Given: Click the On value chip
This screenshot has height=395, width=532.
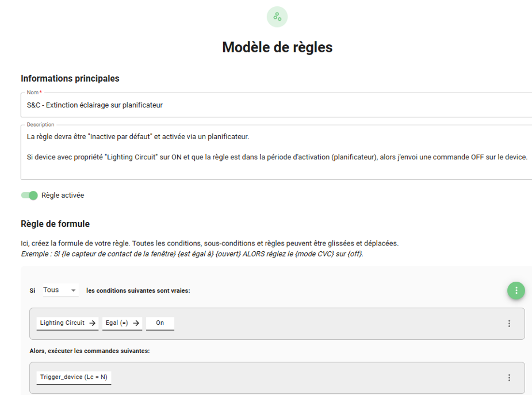Looking at the screenshot, I should [160, 323].
